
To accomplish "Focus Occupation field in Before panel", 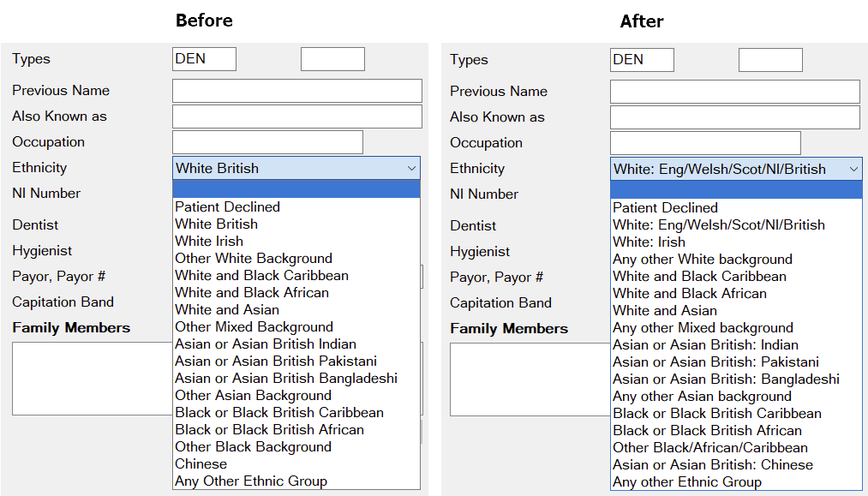I will (267, 142).
